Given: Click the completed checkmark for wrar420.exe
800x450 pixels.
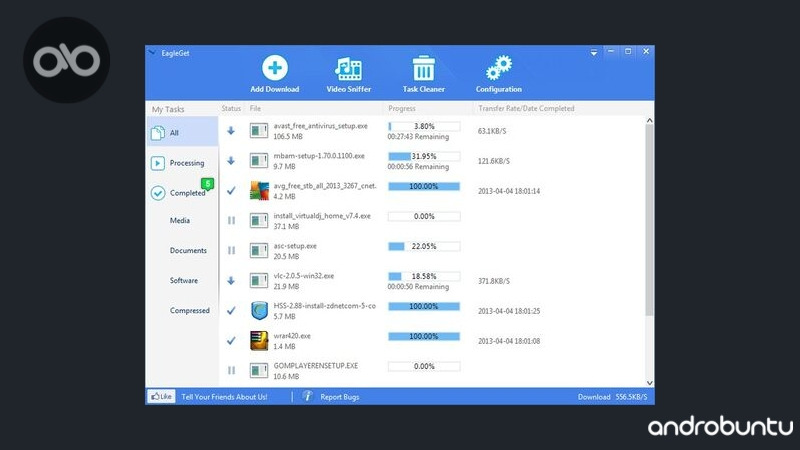Looking at the screenshot, I should click(x=231, y=340).
